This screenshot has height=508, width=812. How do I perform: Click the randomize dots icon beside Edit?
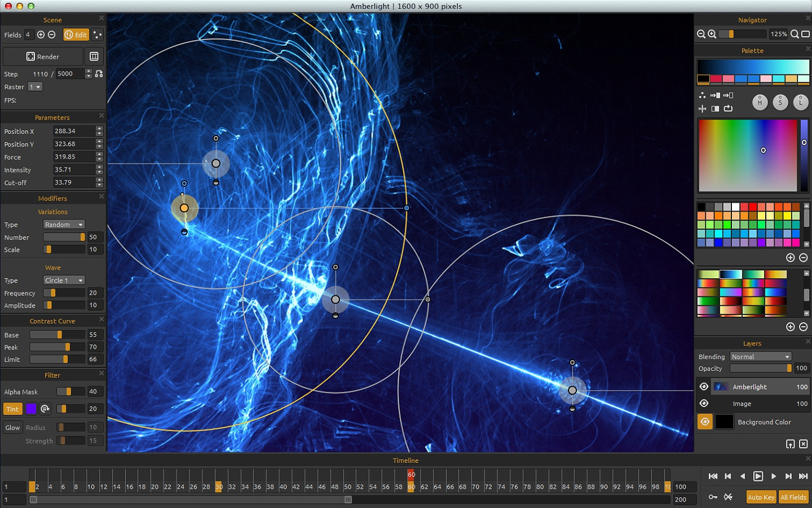coord(98,34)
